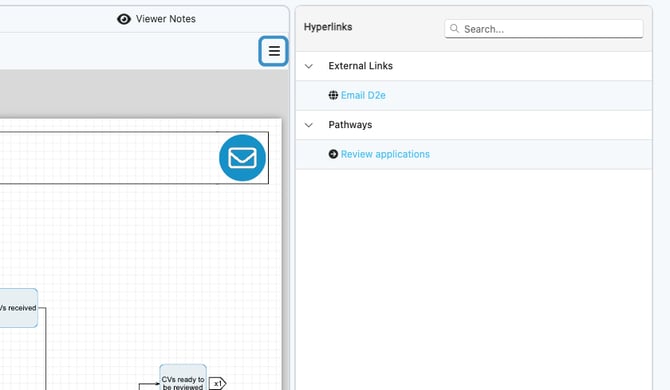Screen dimensions: 670x390
Task: Click the External Links heading text
Action: click(361, 66)
